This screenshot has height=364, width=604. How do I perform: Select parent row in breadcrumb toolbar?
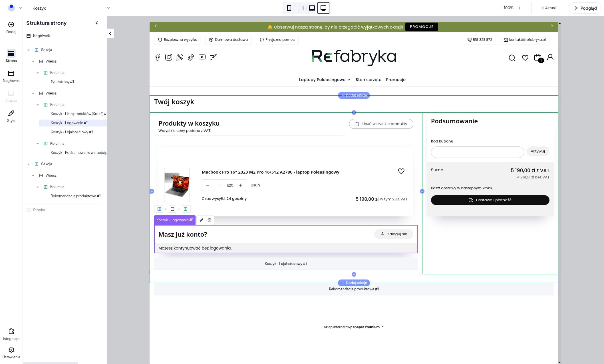point(172,209)
